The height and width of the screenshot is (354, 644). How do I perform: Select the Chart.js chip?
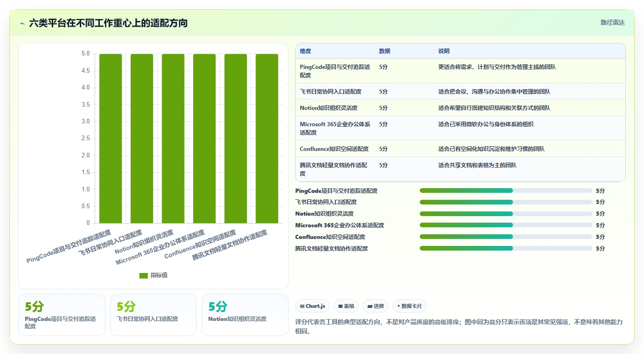[312, 306]
